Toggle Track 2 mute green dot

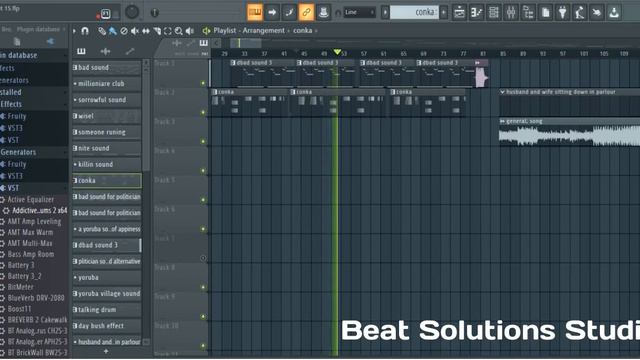point(203,112)
